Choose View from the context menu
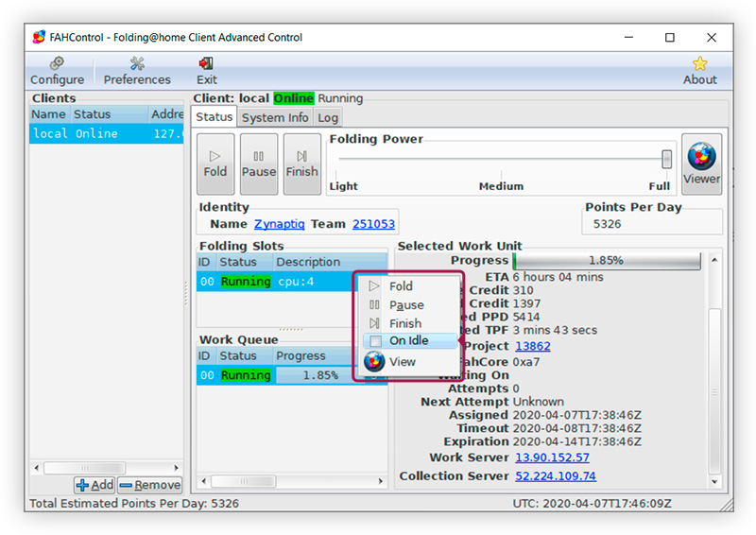 tap(402, 362)
